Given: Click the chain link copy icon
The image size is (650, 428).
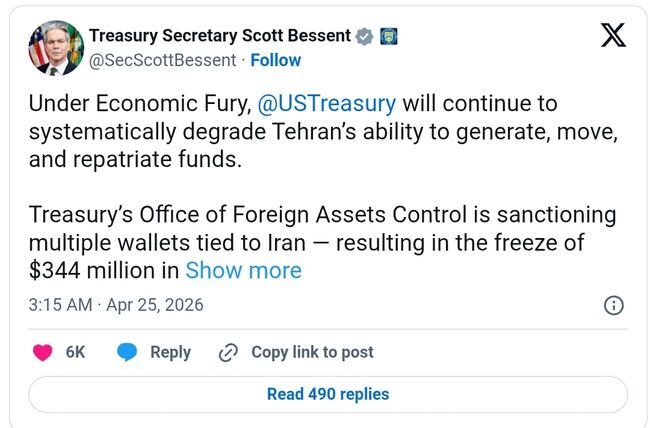Looking at the screenshot, I should coord(228,352).
